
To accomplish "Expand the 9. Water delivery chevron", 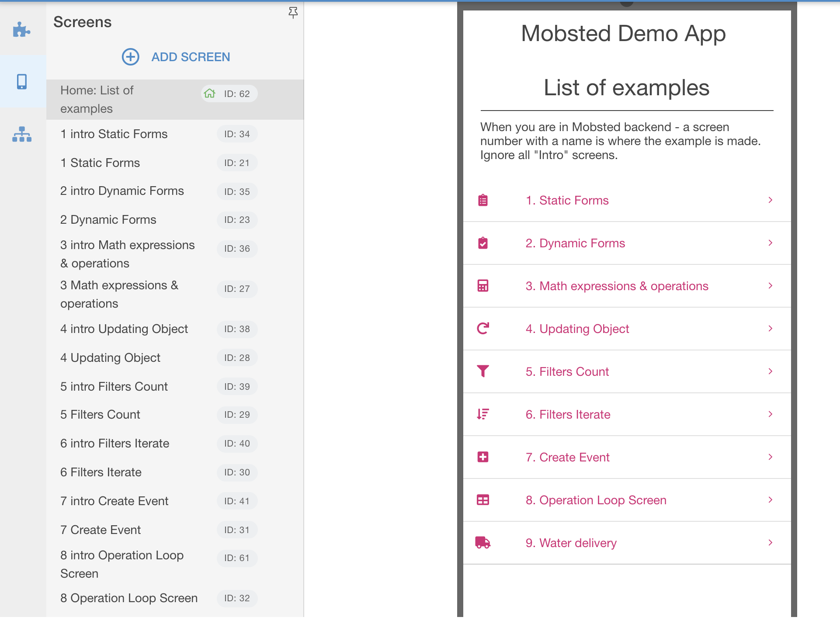I will pyautogui.click(x=771, y=543).
